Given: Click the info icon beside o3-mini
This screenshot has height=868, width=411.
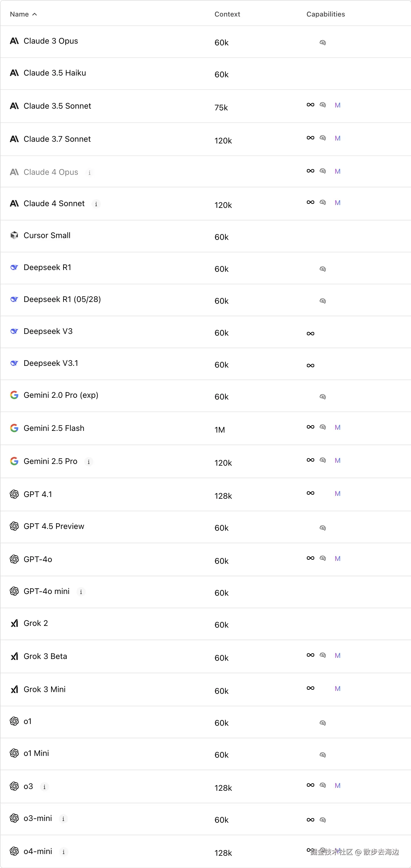Looking at the screenshot, I should click(63, 819).
